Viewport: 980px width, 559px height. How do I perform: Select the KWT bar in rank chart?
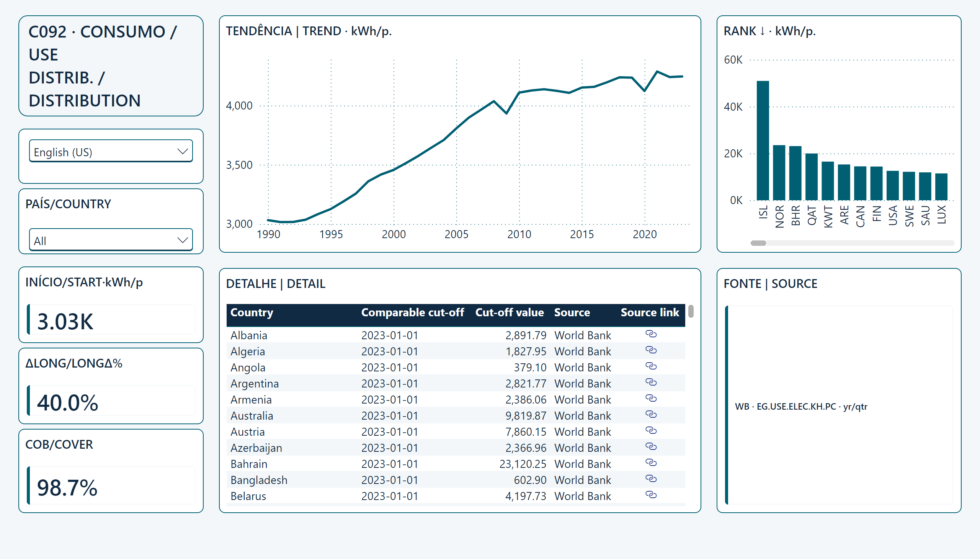tap(828, 181)
